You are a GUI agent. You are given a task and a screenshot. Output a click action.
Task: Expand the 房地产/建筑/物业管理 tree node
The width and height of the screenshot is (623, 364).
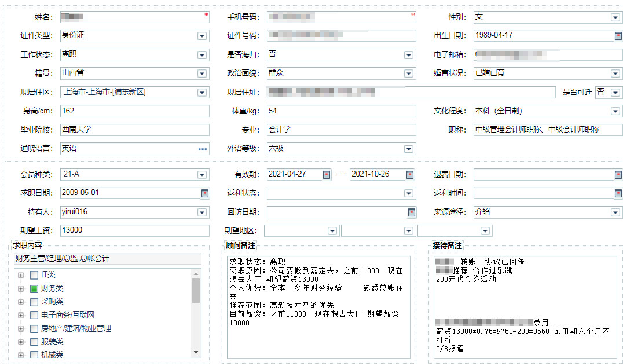tap(21, 329)
